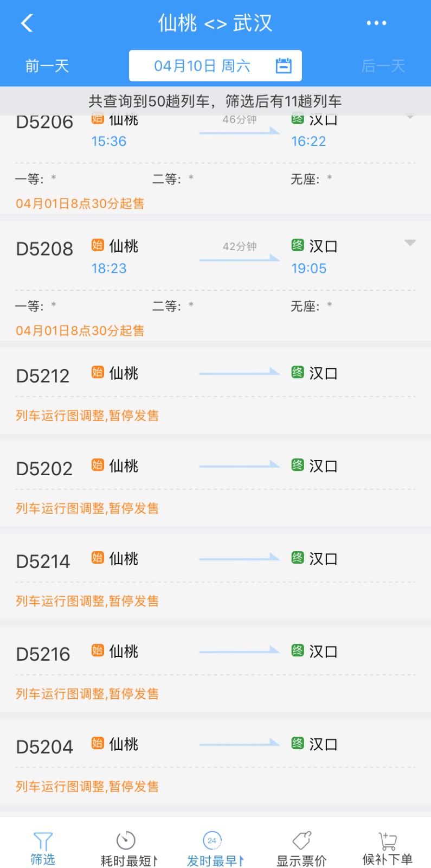Screen dimensions: 431x868
Task: Sort by 耗时最短 clock icon
Action: (126, 841)
